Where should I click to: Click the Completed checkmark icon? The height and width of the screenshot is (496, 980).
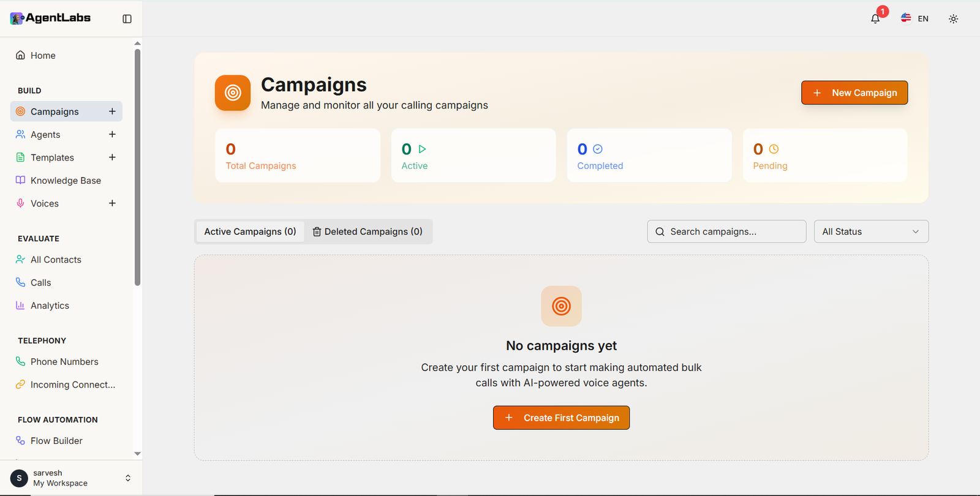[x=598, y=149]
